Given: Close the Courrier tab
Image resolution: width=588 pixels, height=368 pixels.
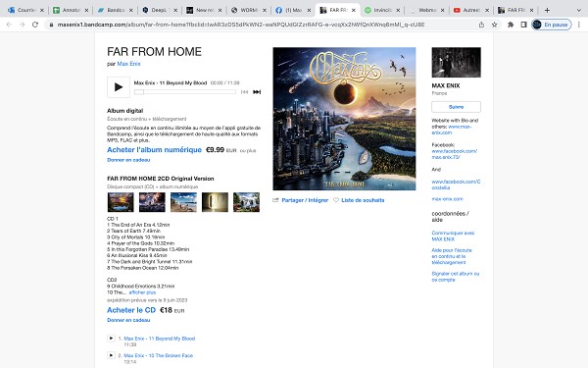Looking at the screenshot, I should tap(41, 10).
